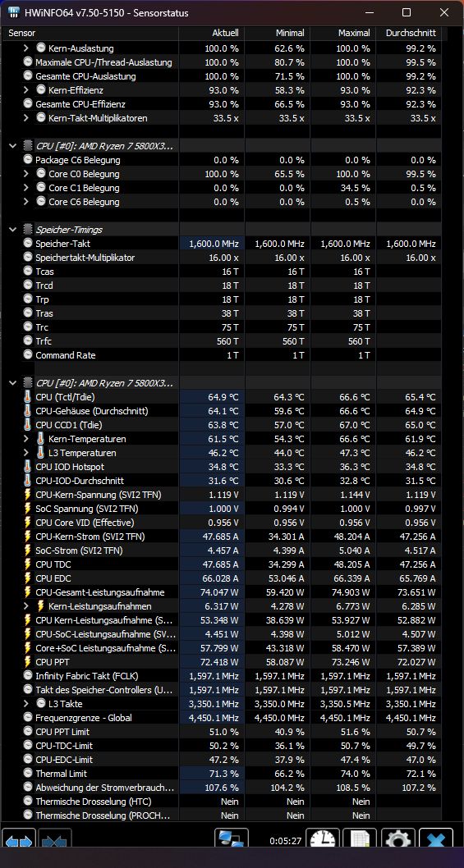The height and width of the screenshot is (868, 464).
Task: Click thermometer icon of CPU-IOD-Durchschnitt
Action: point(28,481)
